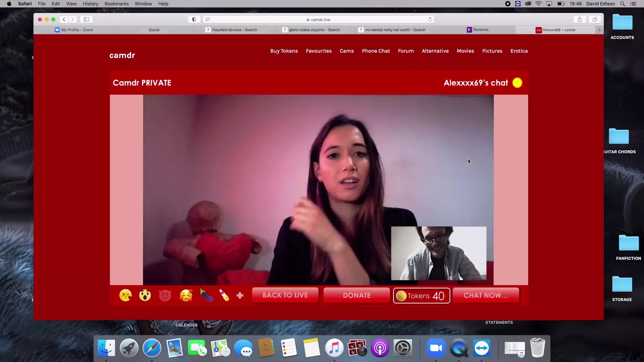
Task: Click the BACK TO LIVE button
Action: (285, 295)
